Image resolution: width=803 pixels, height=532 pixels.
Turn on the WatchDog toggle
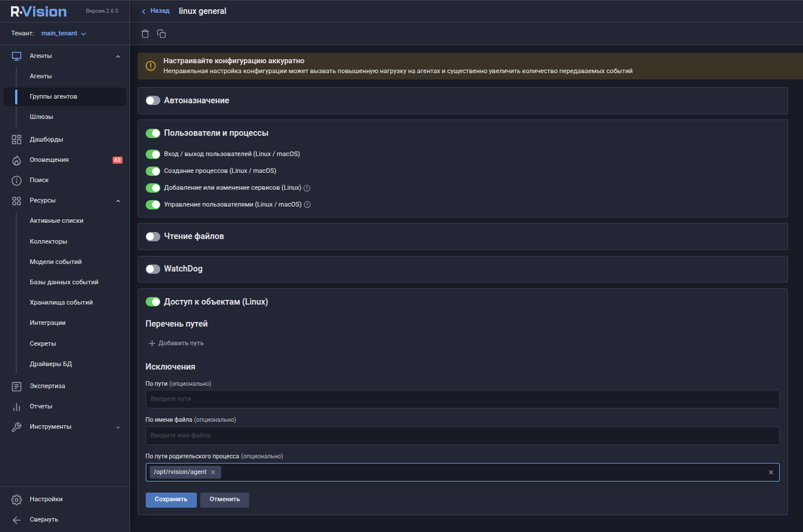153,269
